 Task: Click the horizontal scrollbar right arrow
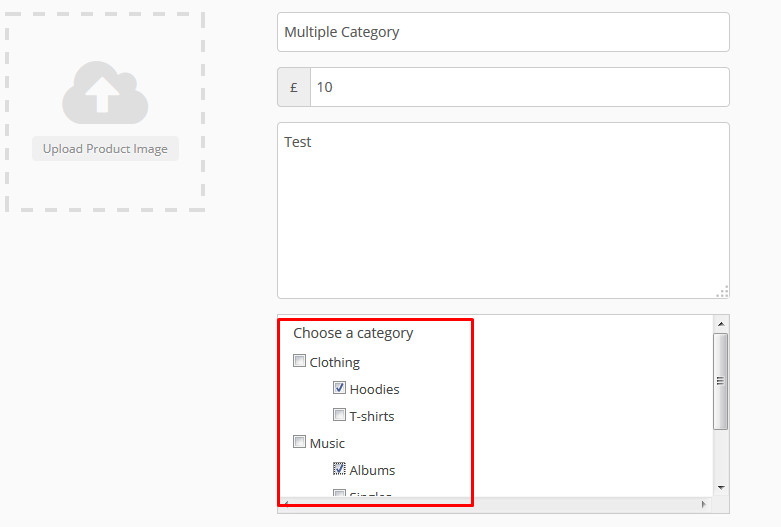click(x=703, y=504)
